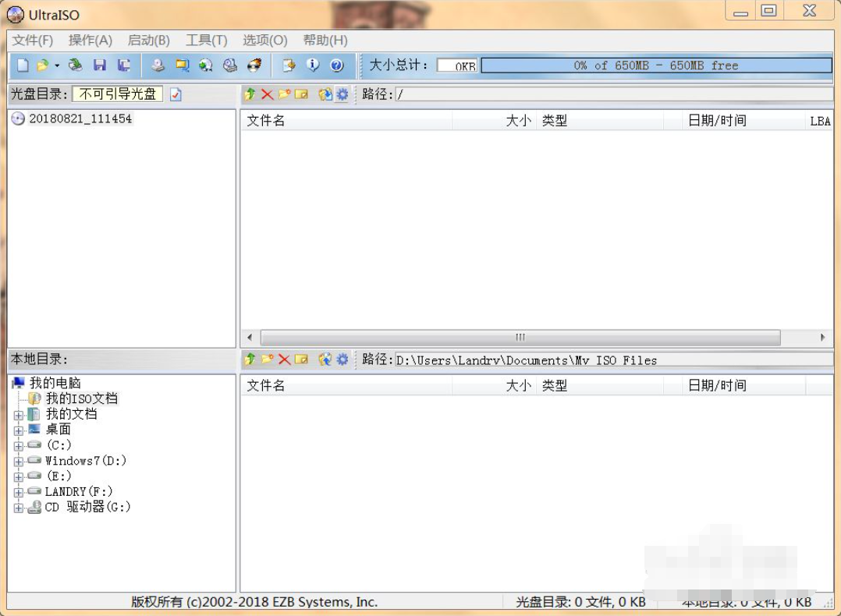
Task: Click the New file toolbar icon
Action: [x=23, y=65]
